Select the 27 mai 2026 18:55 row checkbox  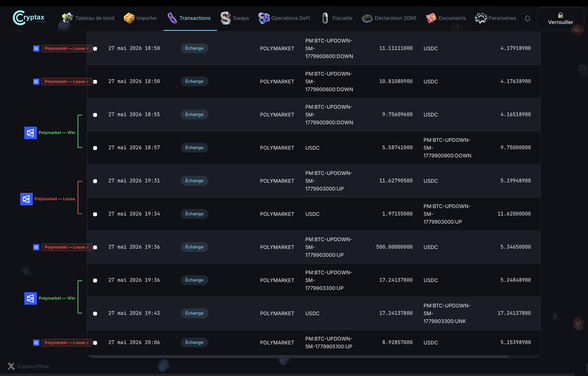tap(95, 115)
